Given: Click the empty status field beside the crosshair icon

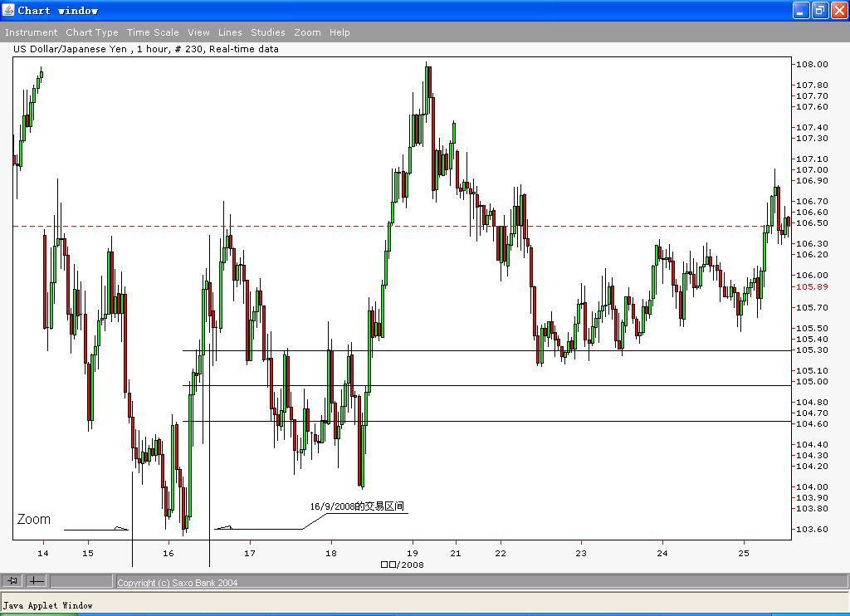Looking at the screenshot, I should tap(81, 581).
